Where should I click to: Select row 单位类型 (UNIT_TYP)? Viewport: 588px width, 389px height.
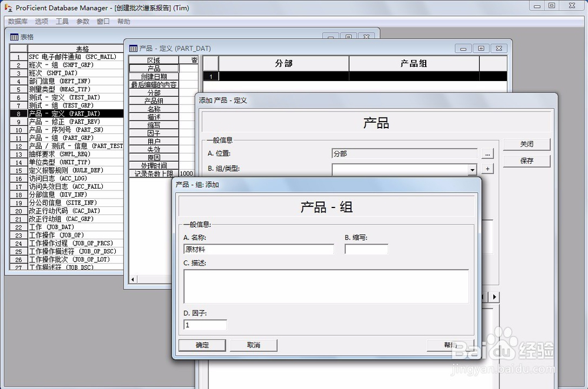(x=75, y=162)
